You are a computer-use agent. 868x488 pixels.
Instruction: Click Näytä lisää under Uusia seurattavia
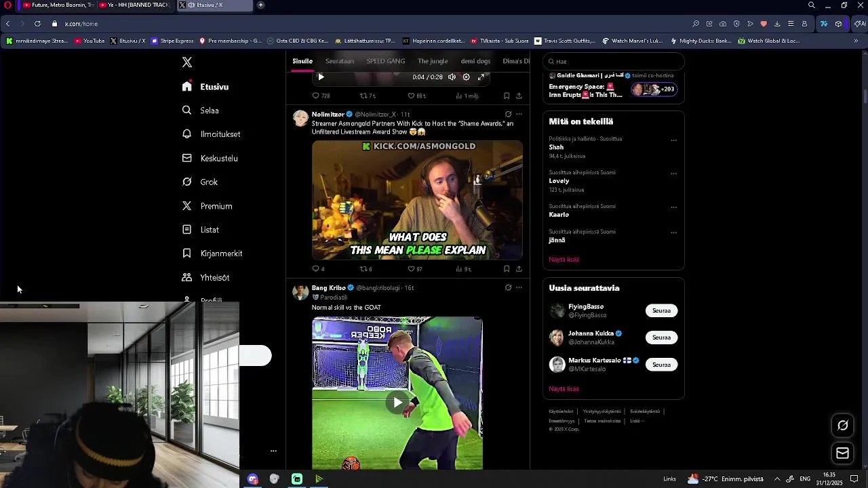[x=564, y=389]
